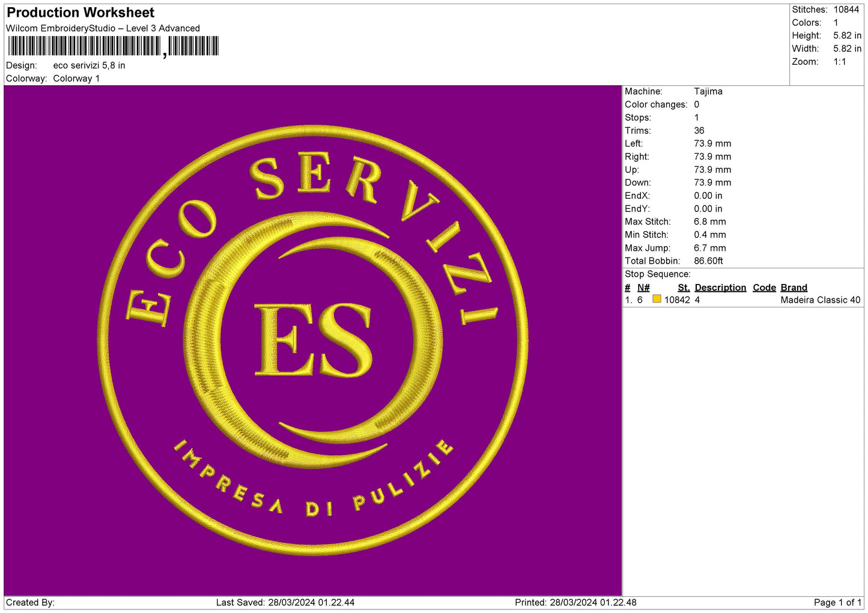868x613 pixels.
Task: Click 'Madeira Classic 40' brand entry
Action: pyautogui.click(x=821, y=300)
